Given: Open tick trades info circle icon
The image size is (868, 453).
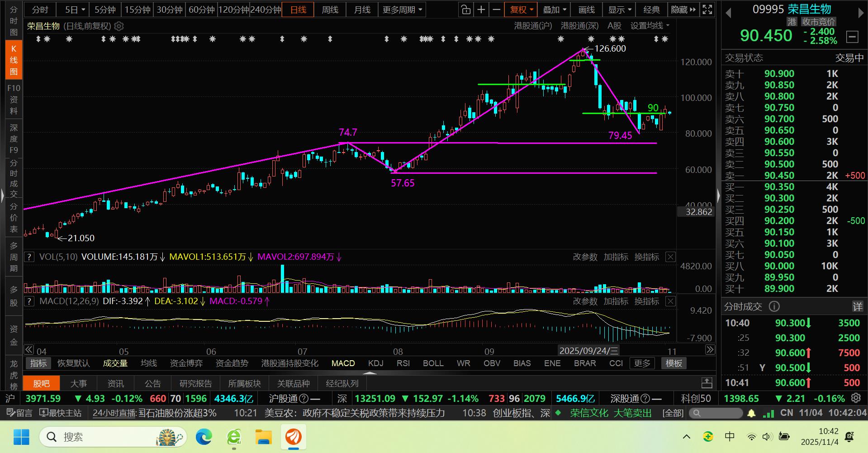Looking at the screenshot, I should click(x=774, y=307).
